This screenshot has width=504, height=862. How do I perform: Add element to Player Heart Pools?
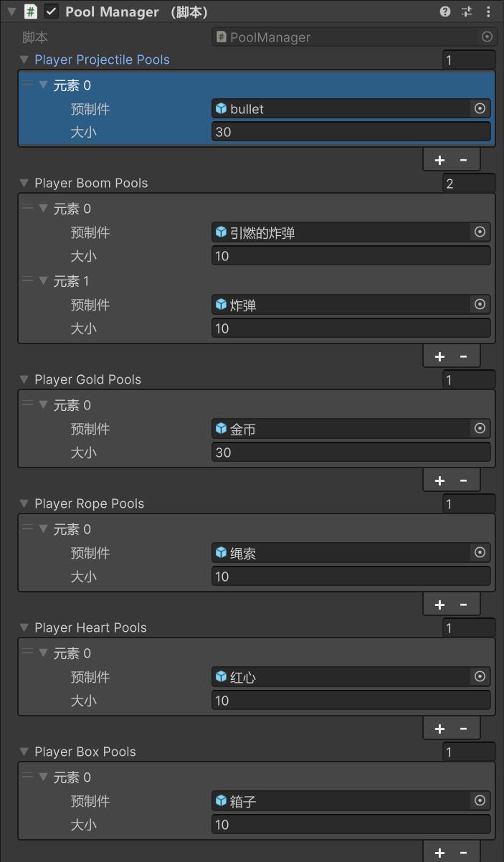[439, 729]
